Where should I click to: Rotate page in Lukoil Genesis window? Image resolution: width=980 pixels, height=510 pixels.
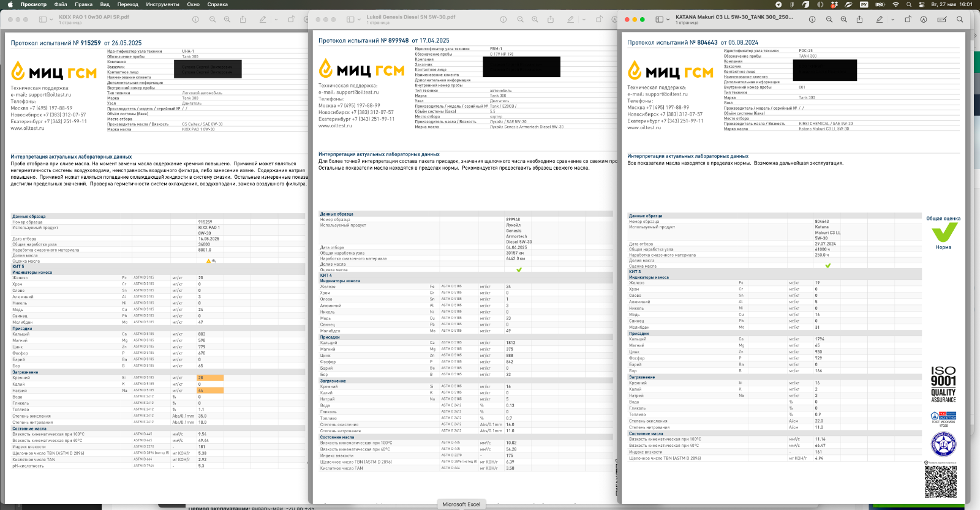tap(600, 20)
